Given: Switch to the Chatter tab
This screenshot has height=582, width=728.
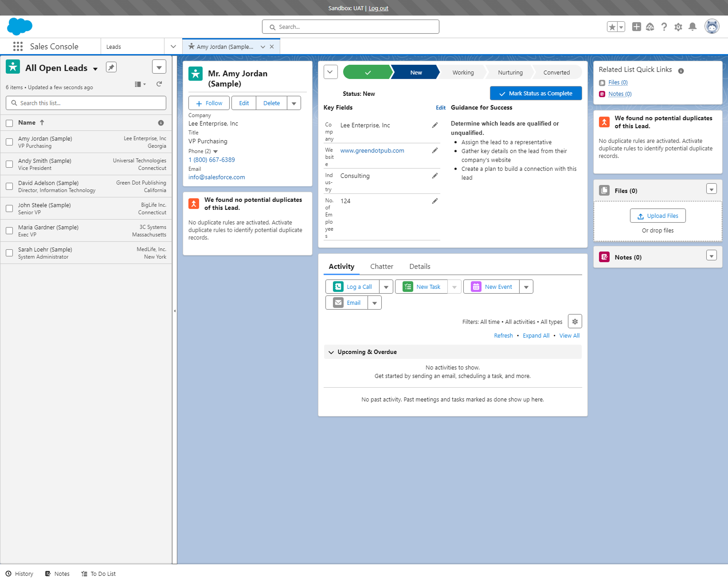Looking at the screenshot, I should click(381, 266).
